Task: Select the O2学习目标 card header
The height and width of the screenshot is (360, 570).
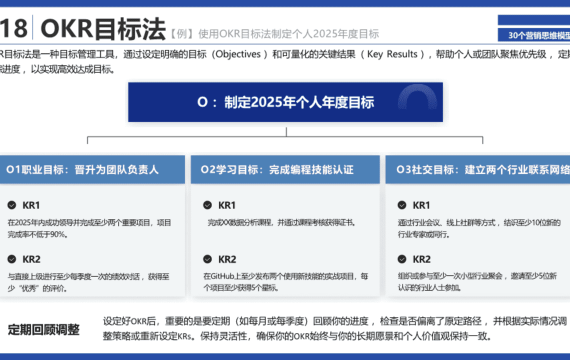Action: (285, 169)
